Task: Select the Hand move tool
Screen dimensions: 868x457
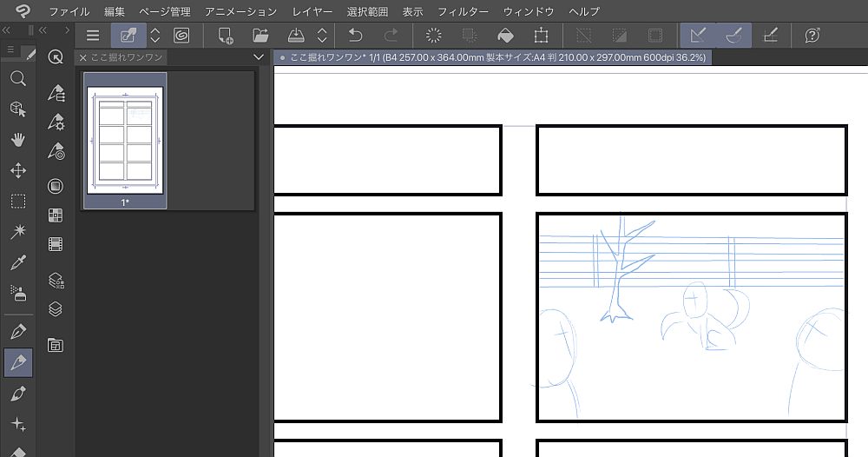Action: pyautogui.click(x=17, y=140)
